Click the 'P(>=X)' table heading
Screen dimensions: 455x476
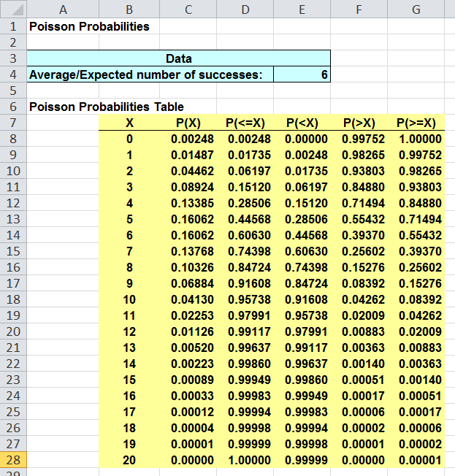click(x=416, y=123)
